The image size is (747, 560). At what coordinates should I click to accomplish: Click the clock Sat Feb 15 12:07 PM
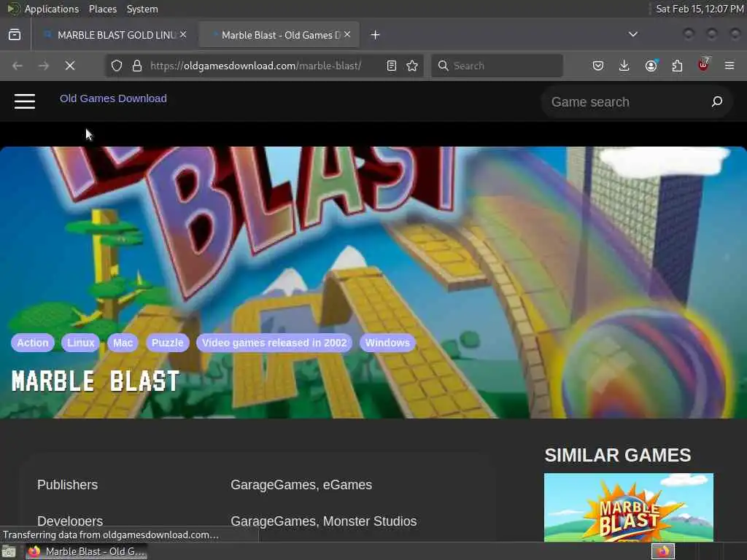click(700, 9)
